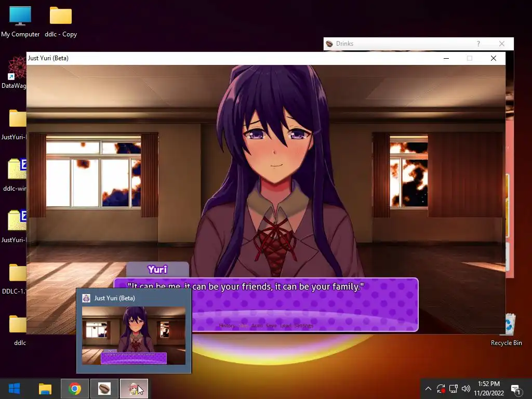Minimize the Just Yuri (Beta) window
Screen dimensions: 532x399
pos(446,58)
